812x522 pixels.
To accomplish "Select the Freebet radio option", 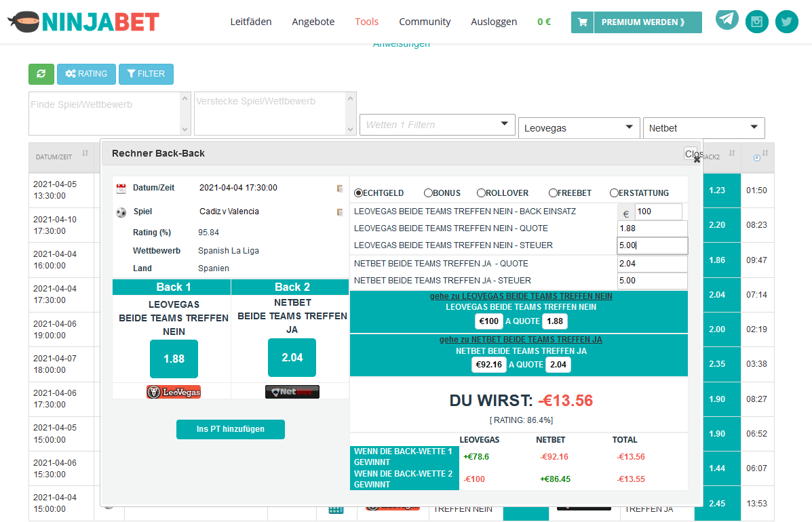I will pos(553,193).
